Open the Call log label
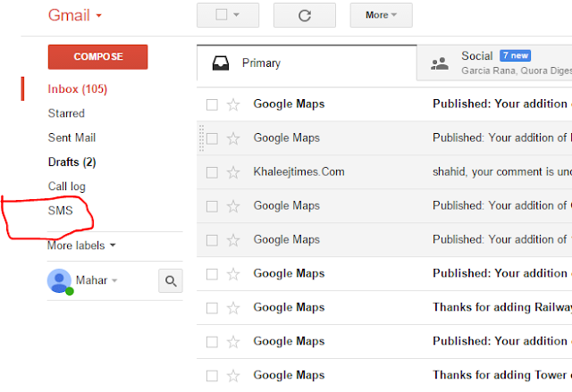Viewport: 572px width, 392px height. click(x=66, y=186)
